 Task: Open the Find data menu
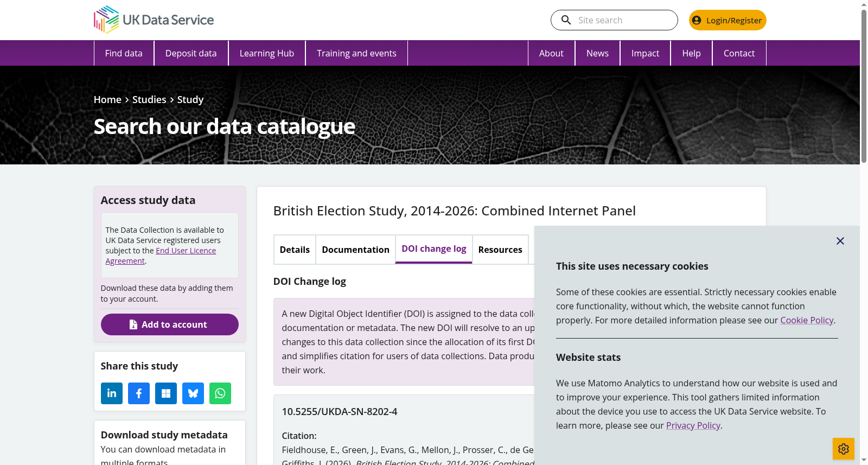coord(124,53)
